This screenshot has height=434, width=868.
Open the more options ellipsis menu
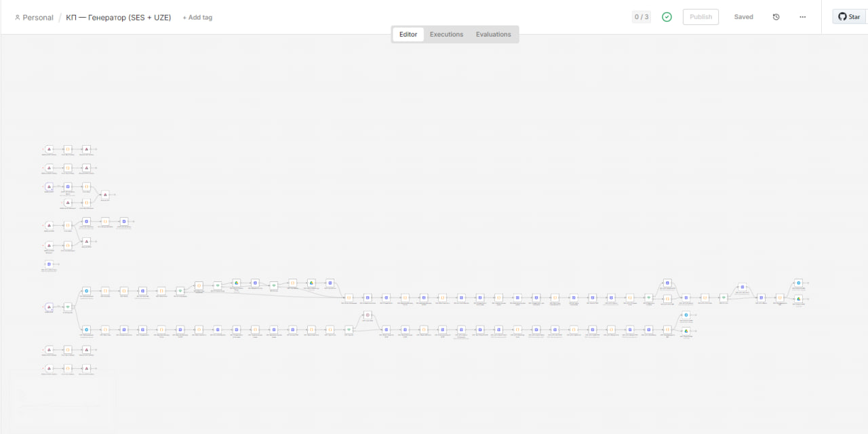(x=802, y=17)
